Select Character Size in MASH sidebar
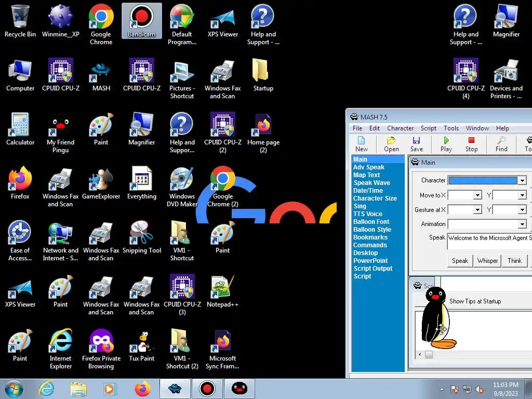 click(x=375, y=198)
